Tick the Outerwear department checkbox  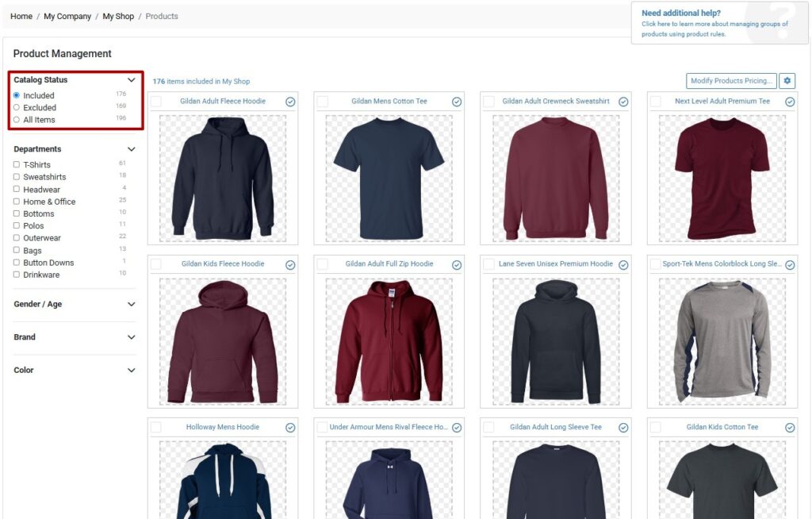[17, 237]
